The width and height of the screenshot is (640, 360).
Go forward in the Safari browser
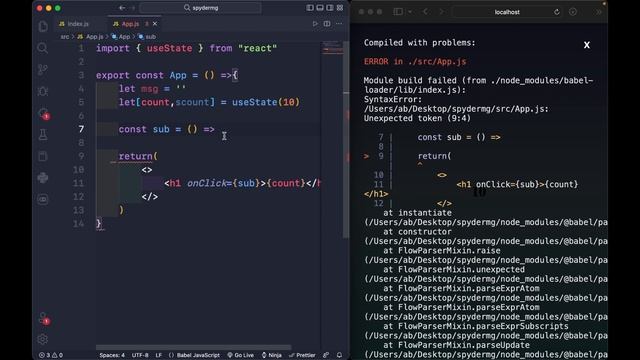tap(441, 12)
